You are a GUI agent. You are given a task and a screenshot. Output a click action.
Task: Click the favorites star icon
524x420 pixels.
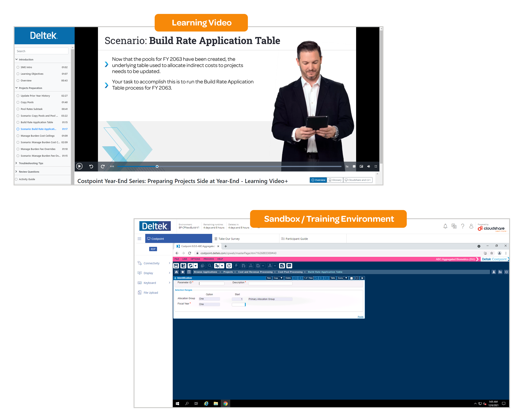click(183, 272)
